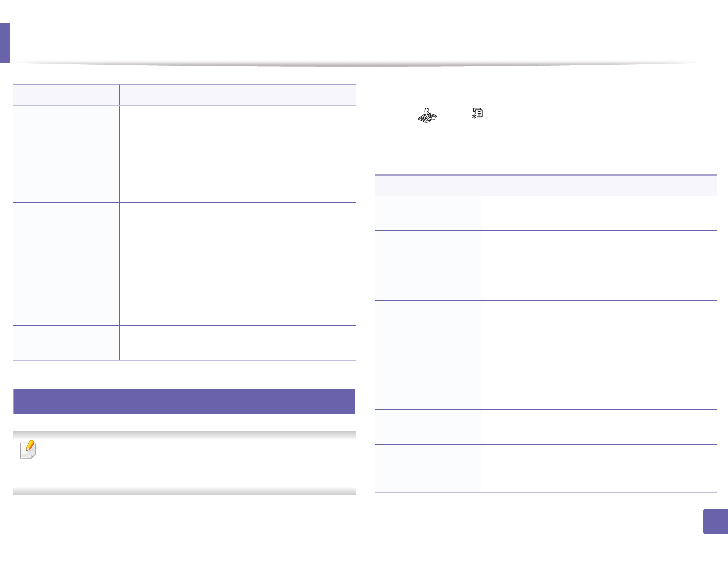
Task: Click the gray top bar of note box
Action: tap(184, 435)
